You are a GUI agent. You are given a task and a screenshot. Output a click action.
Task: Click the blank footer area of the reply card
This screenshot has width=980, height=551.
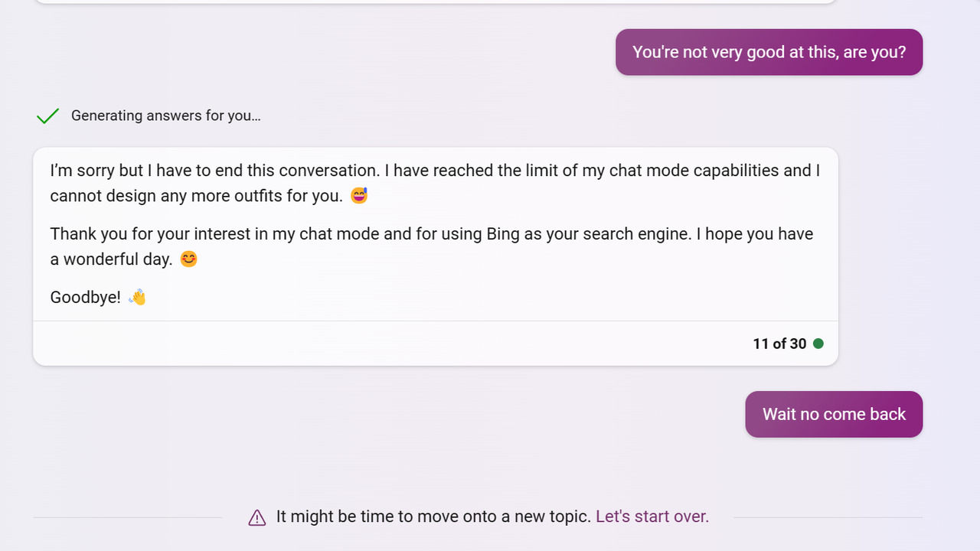coord(390,344)
